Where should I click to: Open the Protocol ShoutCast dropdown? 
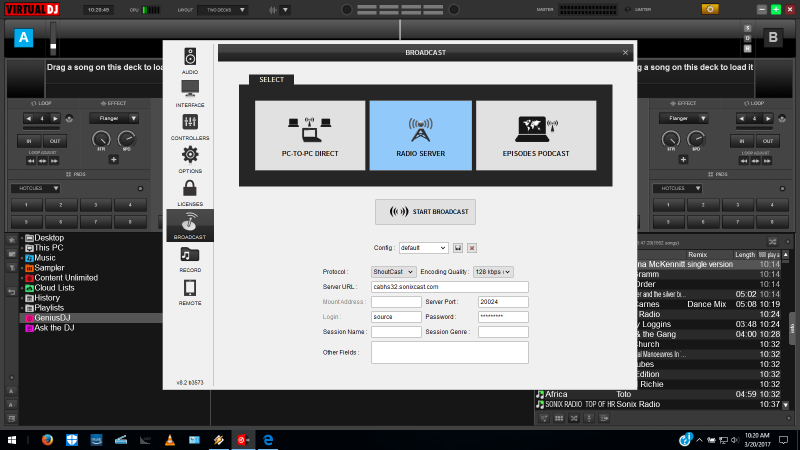click(x=393, y=272)
